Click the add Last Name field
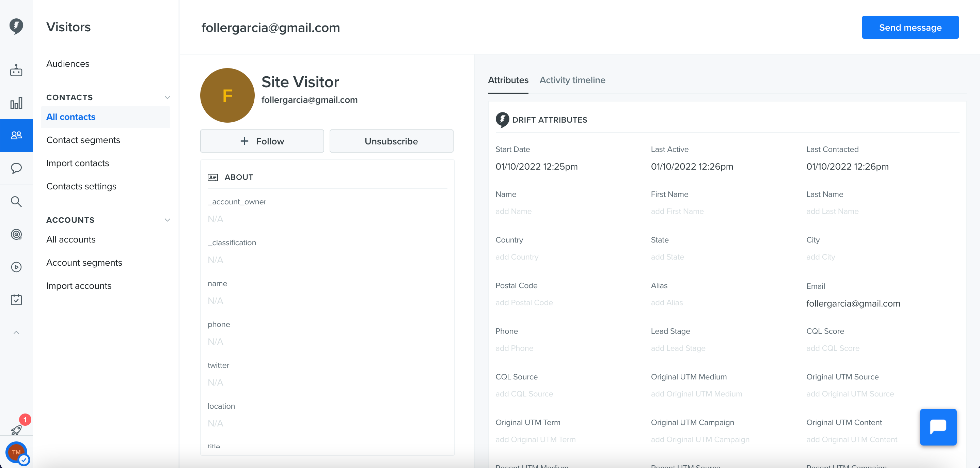Viewport: 980px width, 468px height. [833, 211]
